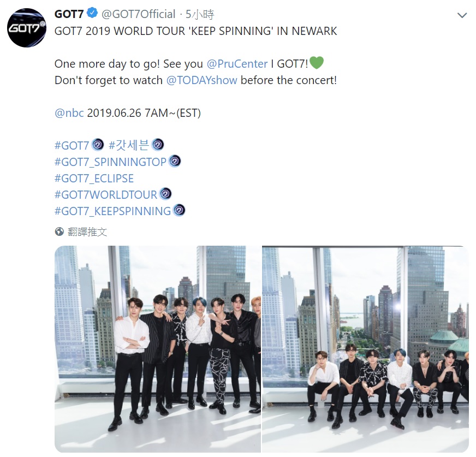The height and width of the screenshot is (457, 476).
Task: Open the @nbc mention
Action: [69, 113]
